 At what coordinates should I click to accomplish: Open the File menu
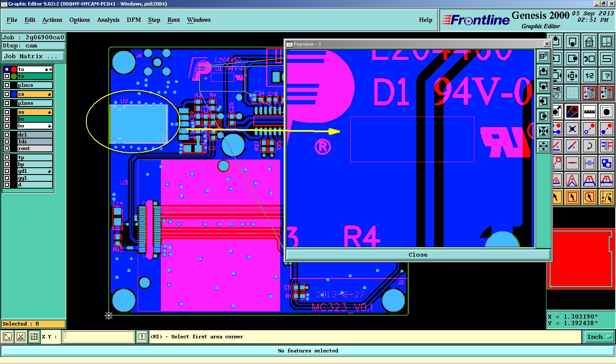pos(12,20)
